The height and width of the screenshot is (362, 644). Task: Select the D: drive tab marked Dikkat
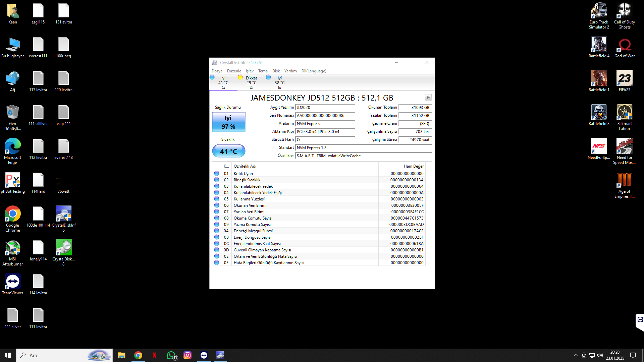click(x=251, y=82)
